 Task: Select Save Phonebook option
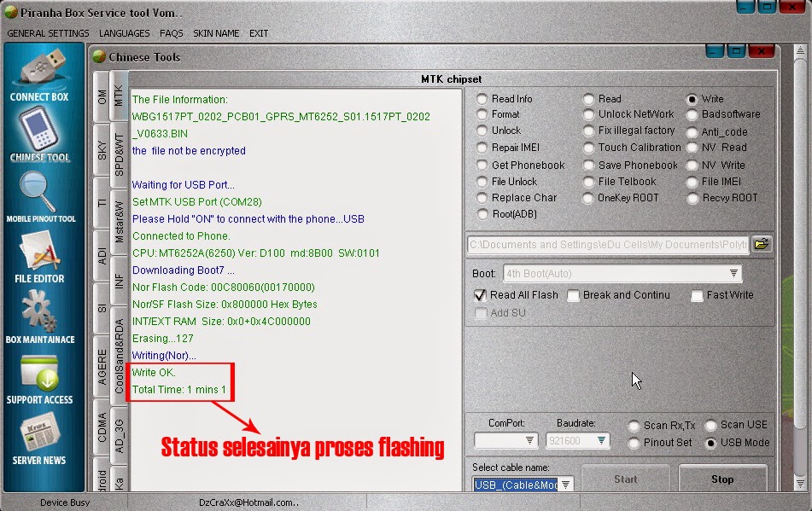(x=588, y=165)
